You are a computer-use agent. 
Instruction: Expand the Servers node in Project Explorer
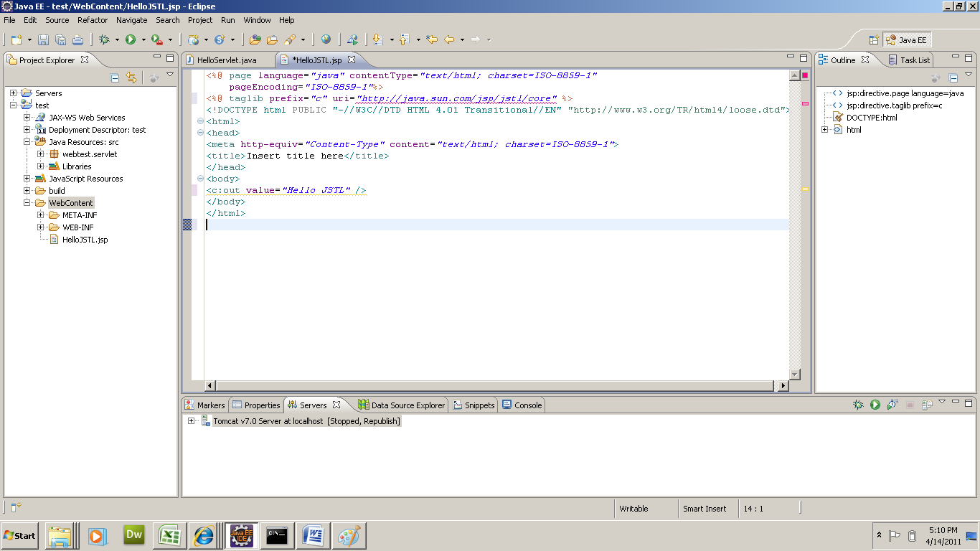14,93
